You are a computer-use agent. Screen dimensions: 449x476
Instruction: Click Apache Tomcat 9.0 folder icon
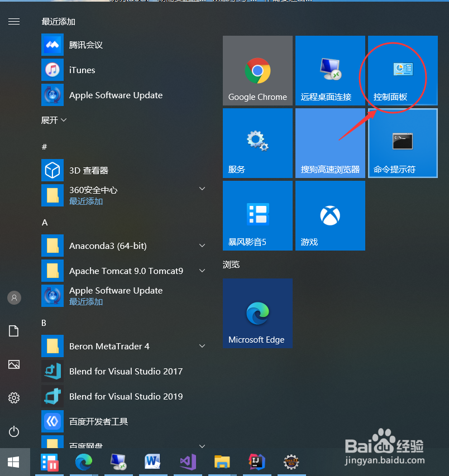[x=52, y=271]
